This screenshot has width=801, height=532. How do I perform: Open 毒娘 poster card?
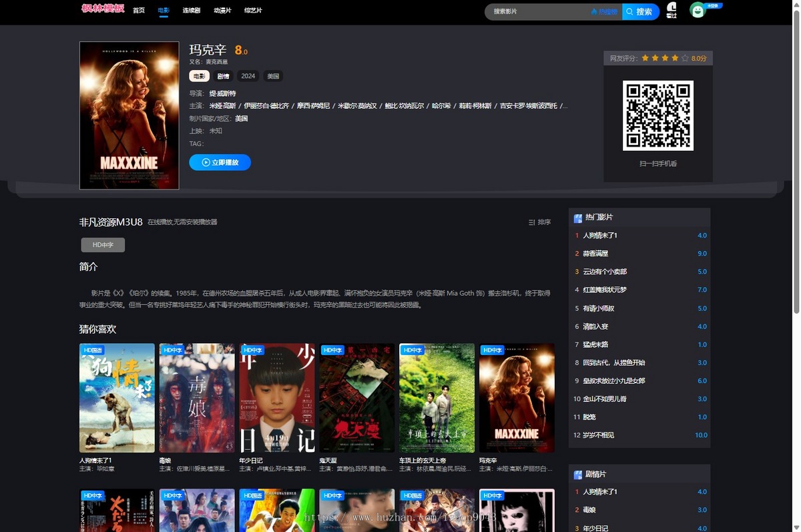point(197,398)
